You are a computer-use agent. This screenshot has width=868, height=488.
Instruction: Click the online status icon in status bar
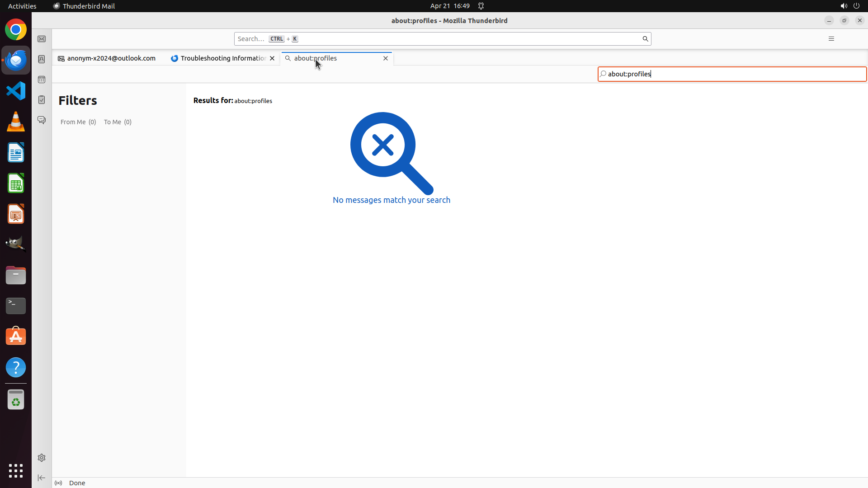[x=58, y=483]
